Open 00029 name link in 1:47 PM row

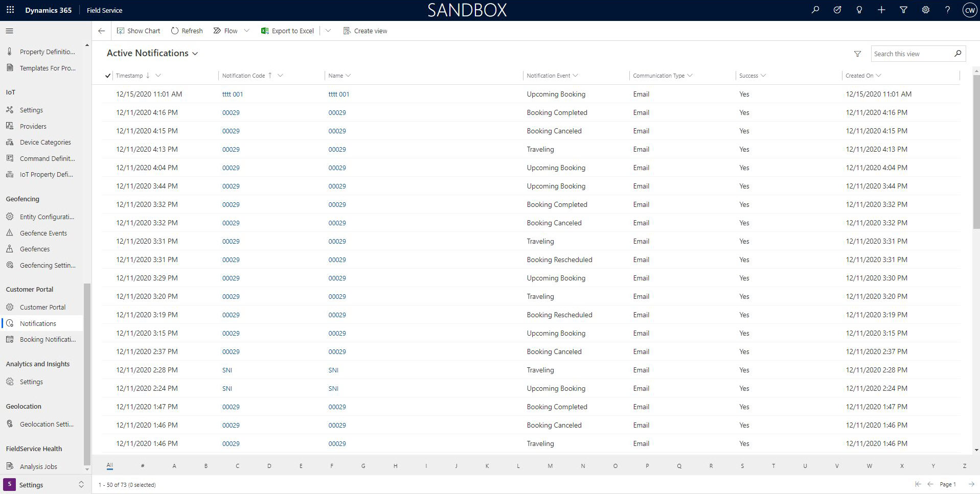tap(337, 407)
